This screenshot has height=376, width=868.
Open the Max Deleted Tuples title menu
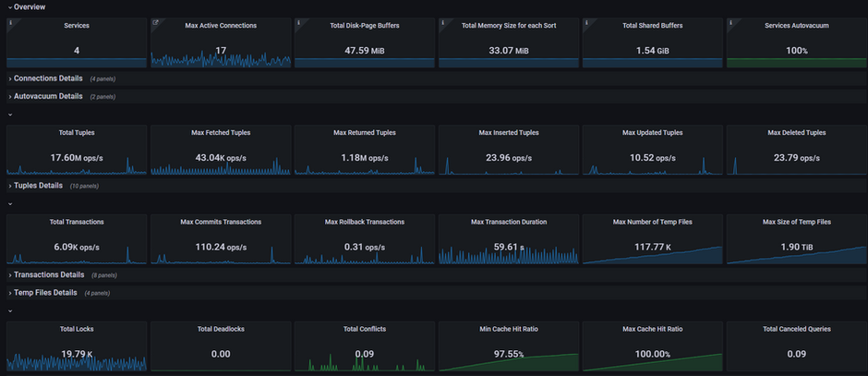797,133
